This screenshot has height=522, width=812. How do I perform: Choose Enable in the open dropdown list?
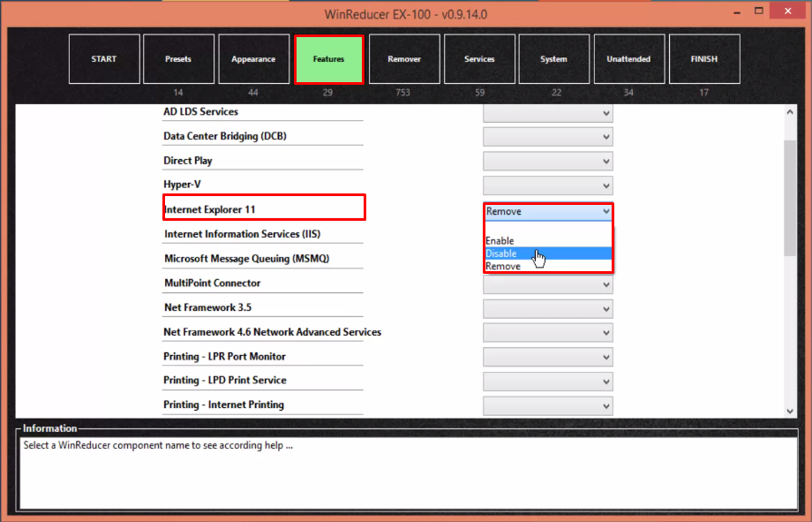click(x=548, y=240)
